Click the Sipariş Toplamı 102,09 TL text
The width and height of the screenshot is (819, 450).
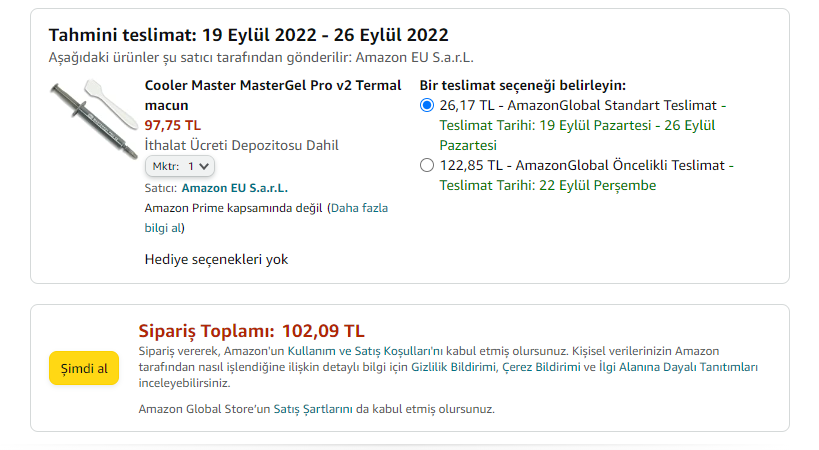click(251, 330)
